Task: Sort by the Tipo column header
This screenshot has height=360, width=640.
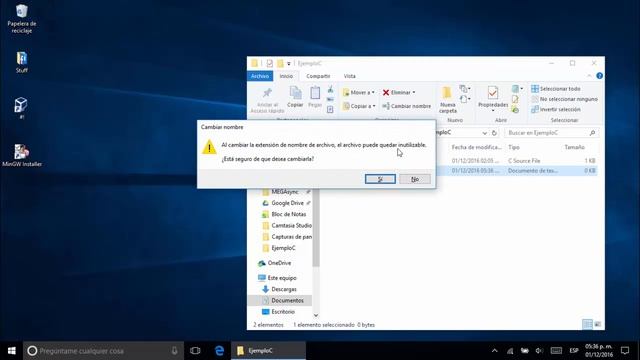Action: tap(514, 147)
